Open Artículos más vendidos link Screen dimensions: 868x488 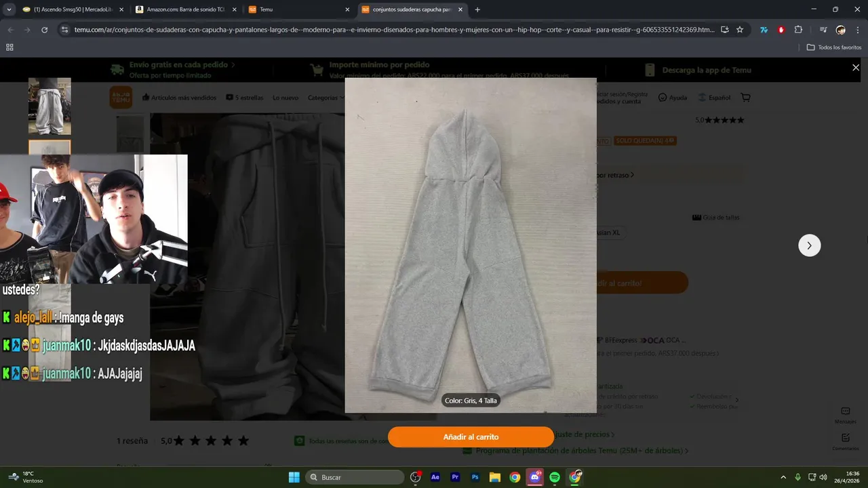click(179, 98)
